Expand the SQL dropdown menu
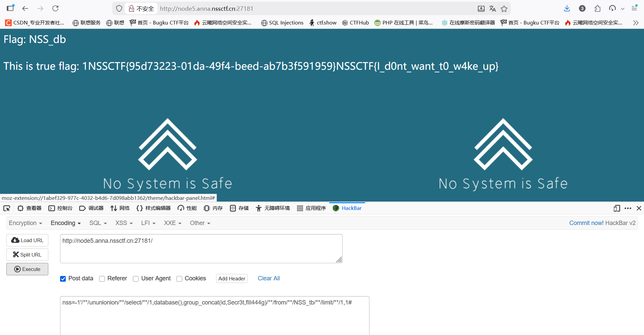 pos(98,223)
